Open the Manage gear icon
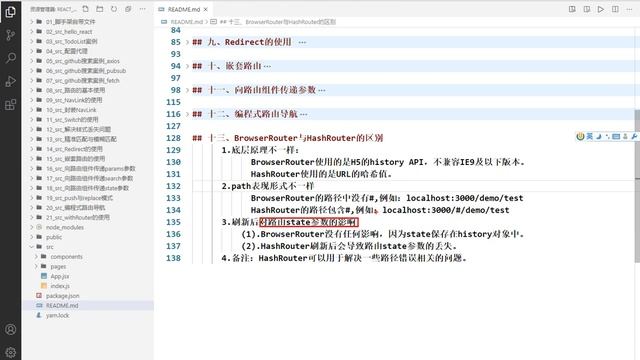Screen dimensions: 640x360 click(x=11, y=352)
